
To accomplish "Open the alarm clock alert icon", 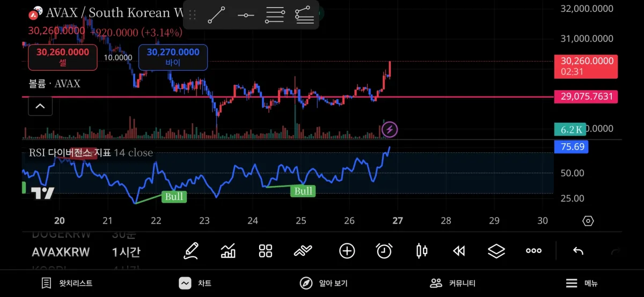I will (384, 251).
